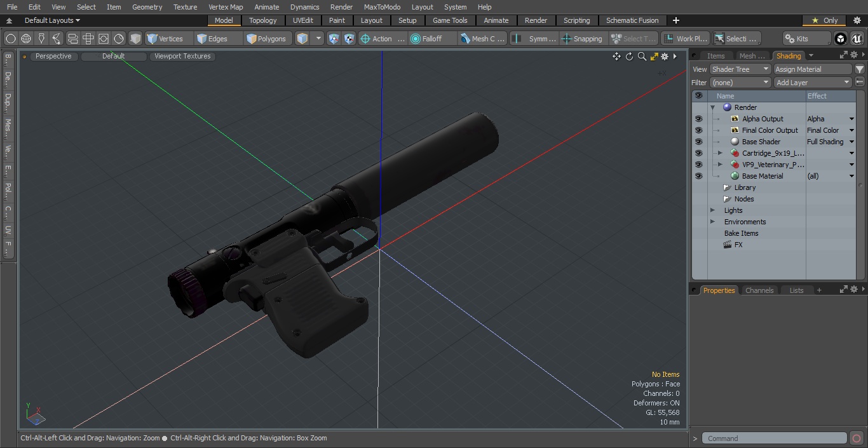Change the Default viewport shading button
Viewport: 868px width, 448px height.
click(113, 57)
